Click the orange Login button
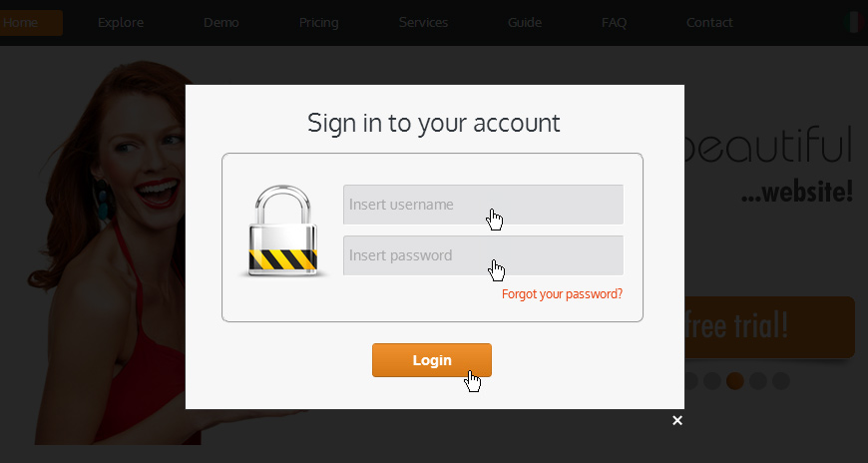 coord(432,360)
